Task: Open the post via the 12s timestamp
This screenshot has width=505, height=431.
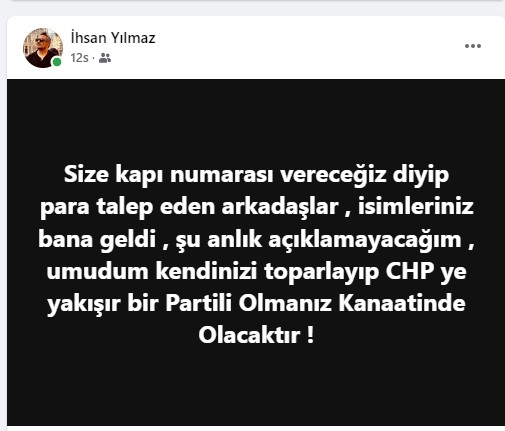Action: [x=79, y=58]
